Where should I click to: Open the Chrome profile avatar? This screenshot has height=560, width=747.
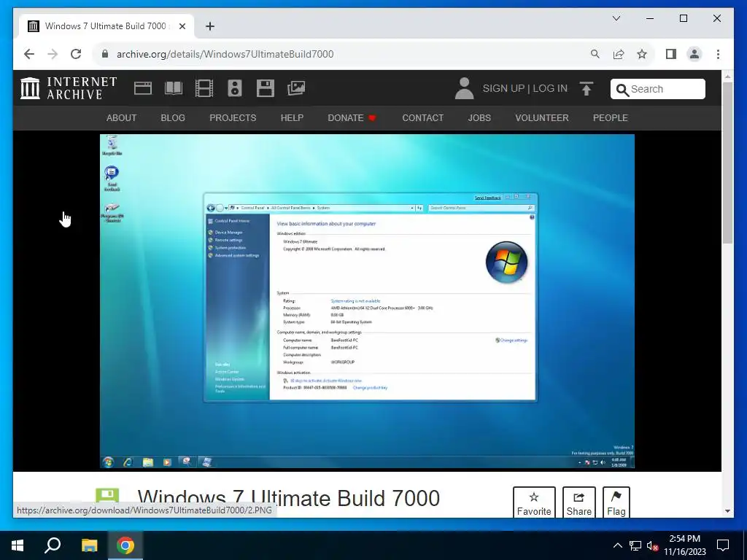694,54
